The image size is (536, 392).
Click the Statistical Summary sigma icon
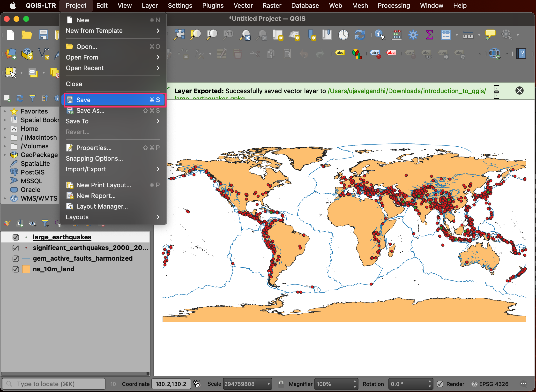[x=429, y=35]
